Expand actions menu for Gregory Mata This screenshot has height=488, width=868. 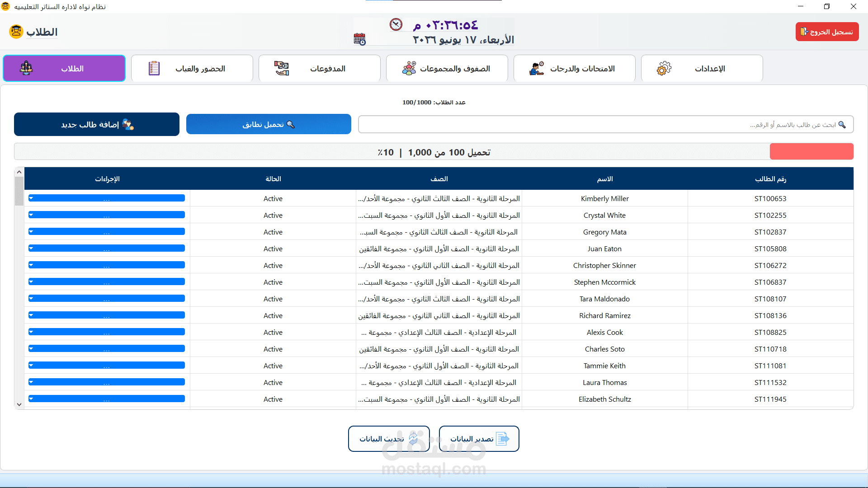[107, 231]
